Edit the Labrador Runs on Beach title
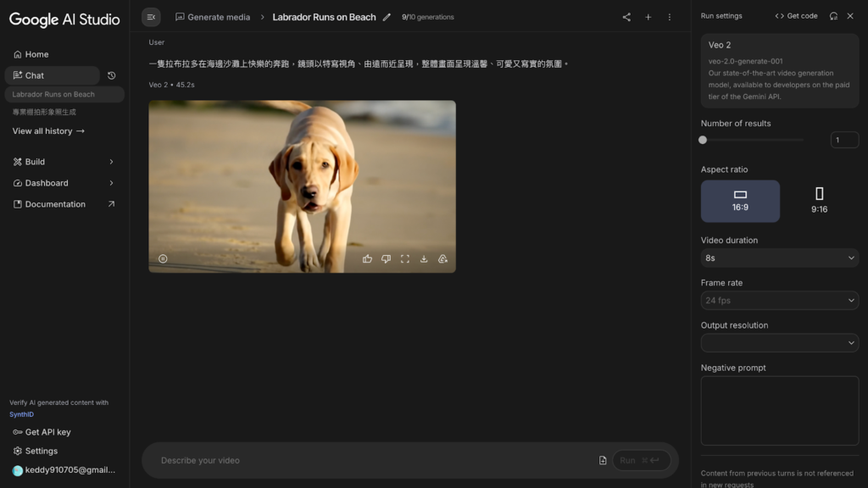This screenshot has height=488, width=868. [387, 17]
